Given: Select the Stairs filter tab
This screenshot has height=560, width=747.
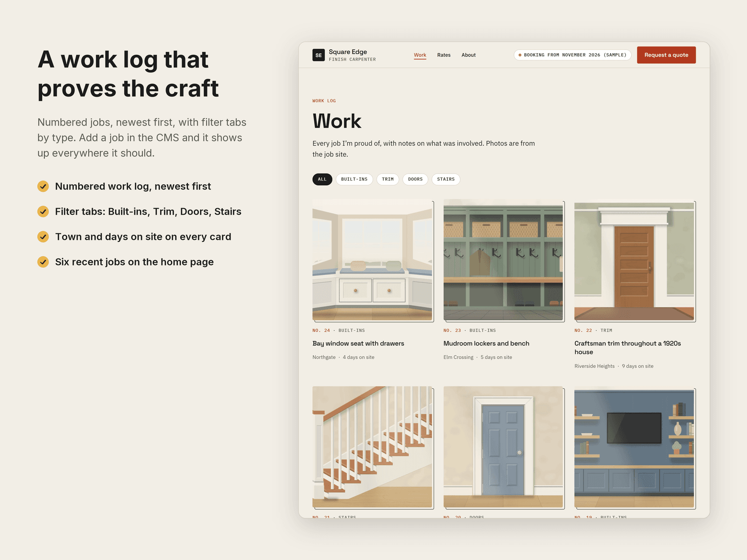Looking at the screenshot, I should (445, 179).
